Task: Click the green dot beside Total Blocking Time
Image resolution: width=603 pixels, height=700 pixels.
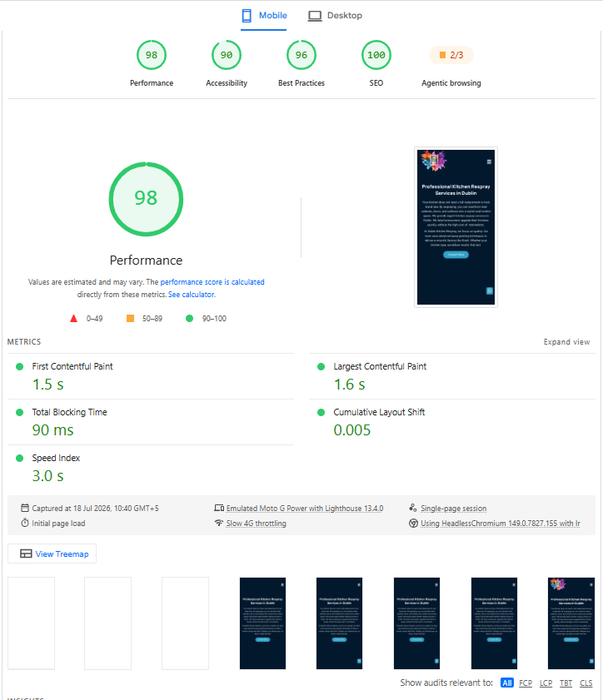Action: 20,413
